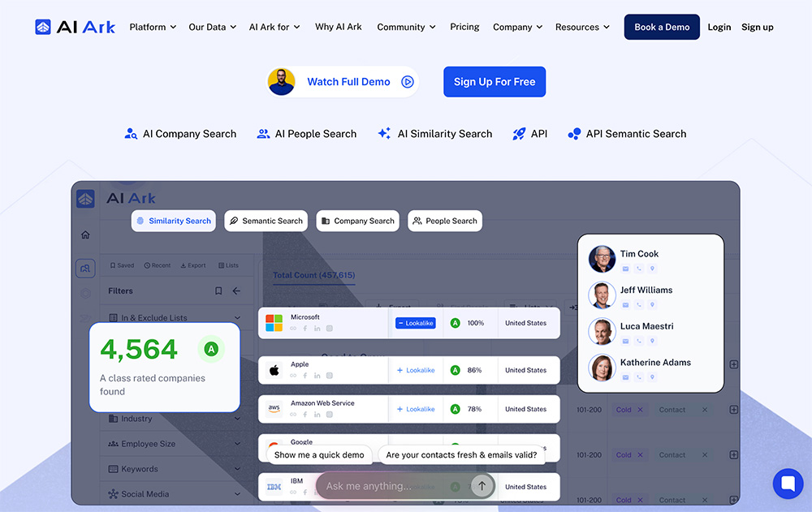
Task: Click the home icon in app sidebar
Action: (x=85, y=235)
